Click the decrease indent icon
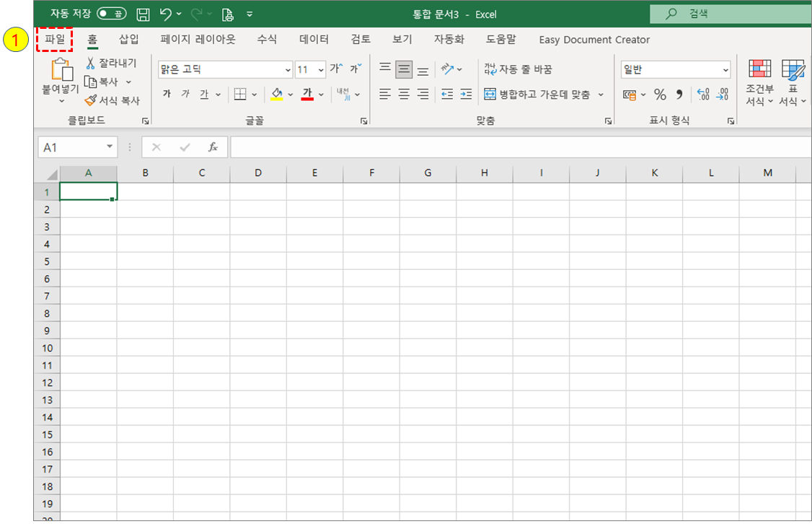This screenshot has height=524, width=812. click(447, 94)
